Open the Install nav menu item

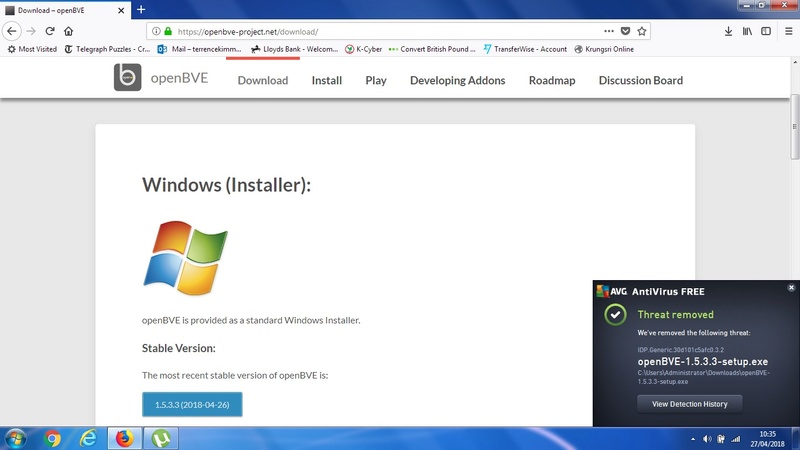pyautogui.click(x=327, y=80)
